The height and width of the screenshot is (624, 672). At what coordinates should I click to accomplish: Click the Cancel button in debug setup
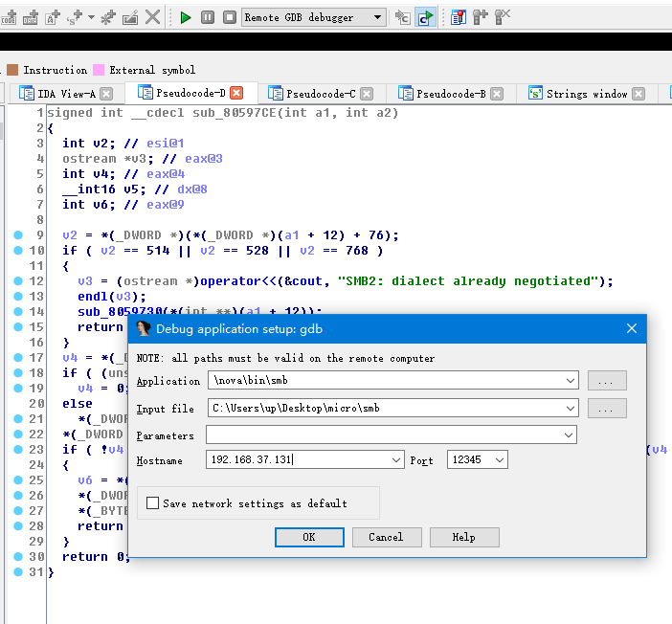pyautogui.click(x=387, y=537)
